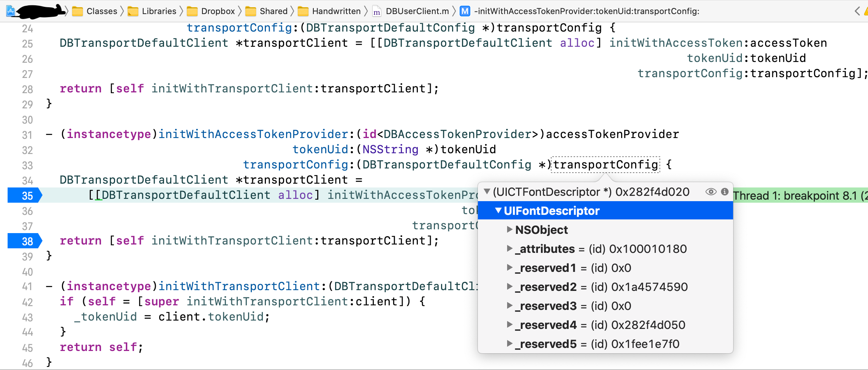Click the DBUserClient.m file icon

[376, 11]
